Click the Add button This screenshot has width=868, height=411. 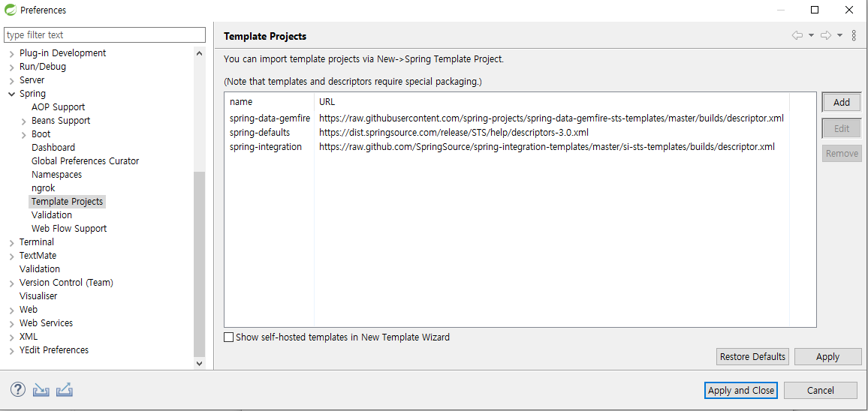tap(842, 102)
